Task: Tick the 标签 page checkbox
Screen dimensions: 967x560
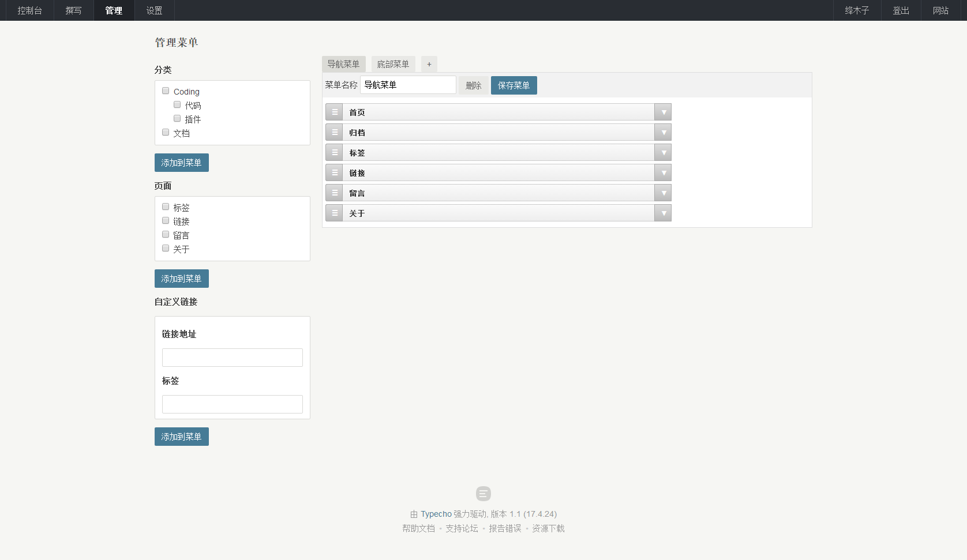Action: tap(166, 206)
